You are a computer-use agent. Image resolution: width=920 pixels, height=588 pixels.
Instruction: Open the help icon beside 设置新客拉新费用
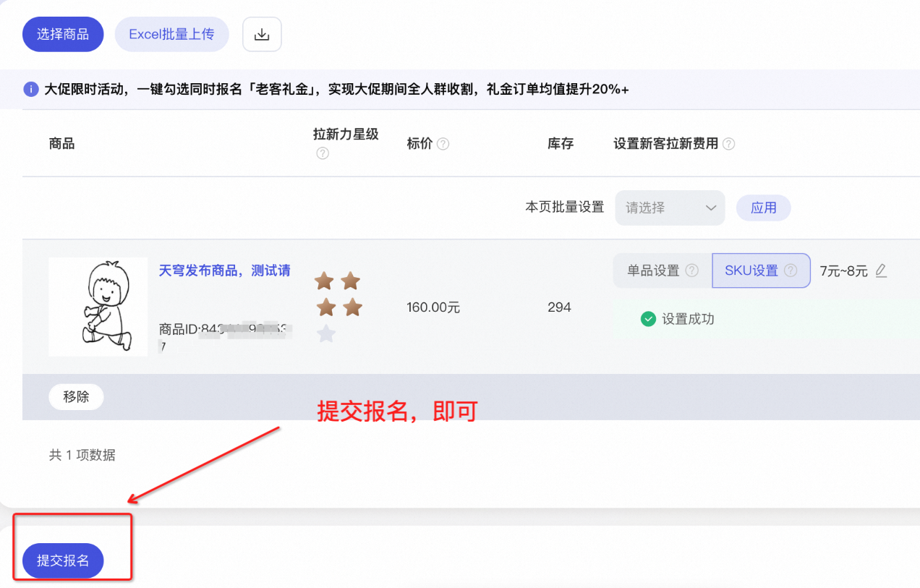click(x=729, y=144)
